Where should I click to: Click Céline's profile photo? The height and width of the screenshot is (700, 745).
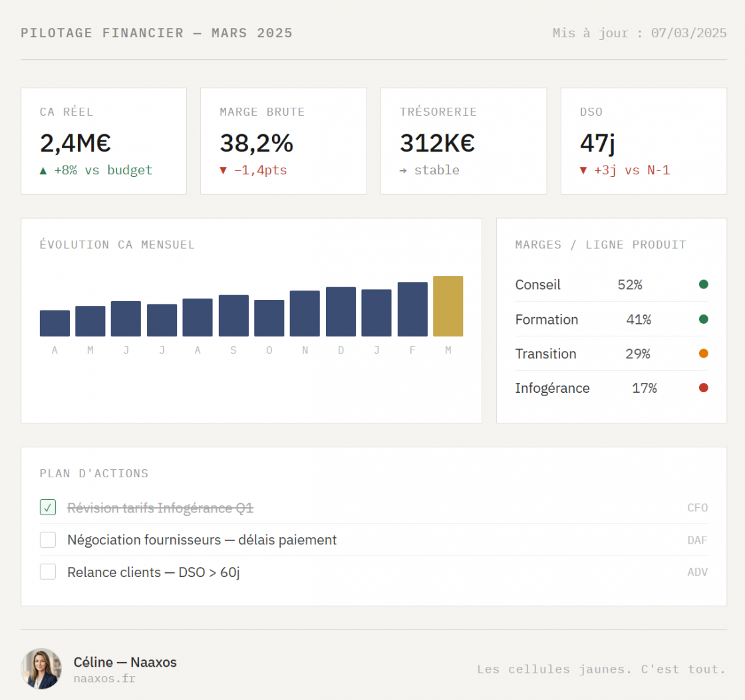[x=41, y=669]
